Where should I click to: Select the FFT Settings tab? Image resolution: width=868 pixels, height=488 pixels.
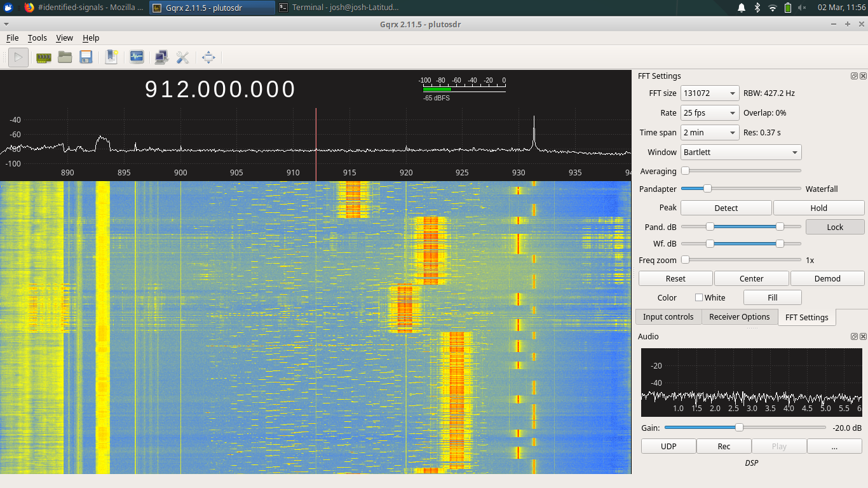[807, 317]
